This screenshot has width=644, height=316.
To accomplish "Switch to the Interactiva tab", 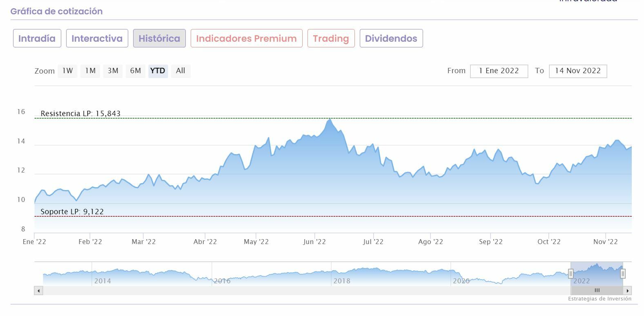I will click(x=97, y=38).
